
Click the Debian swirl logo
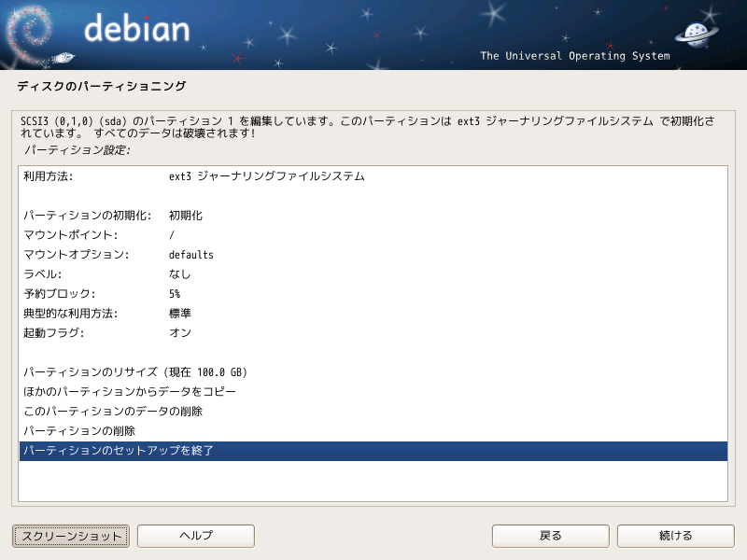click(x=30, y=35)
